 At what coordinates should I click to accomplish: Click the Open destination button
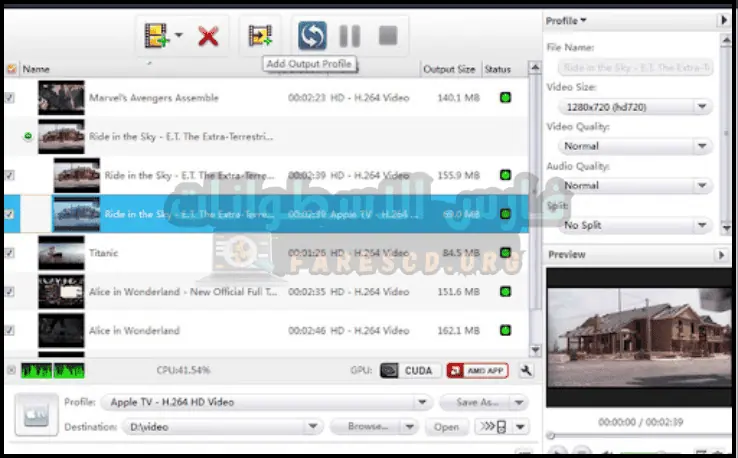pyautogui.click(x=446, y=427)
